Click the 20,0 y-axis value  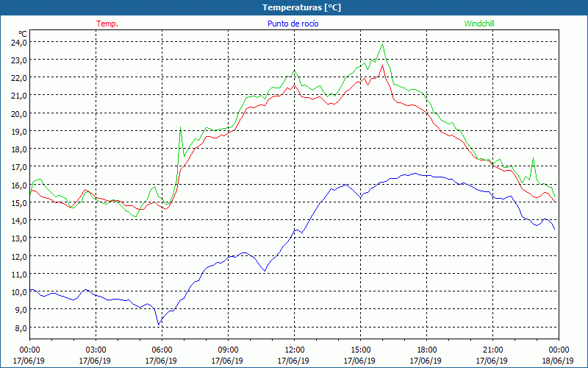[x=20, y=113]
